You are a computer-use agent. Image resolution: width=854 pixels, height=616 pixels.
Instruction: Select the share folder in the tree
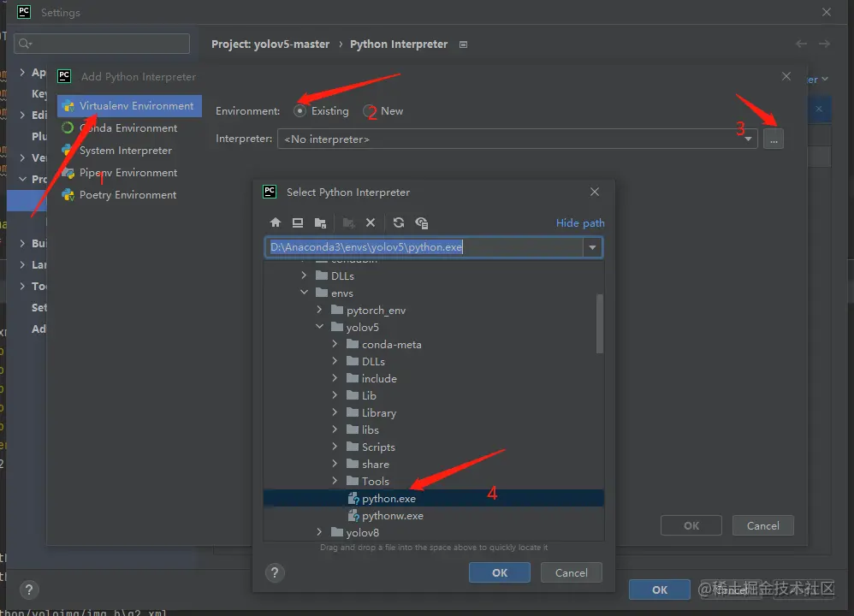434,464
